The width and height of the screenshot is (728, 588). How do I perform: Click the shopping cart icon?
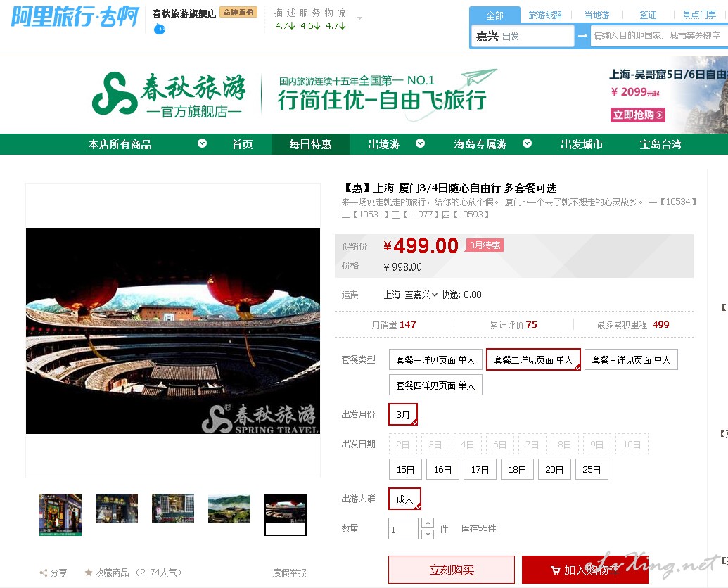555,570
